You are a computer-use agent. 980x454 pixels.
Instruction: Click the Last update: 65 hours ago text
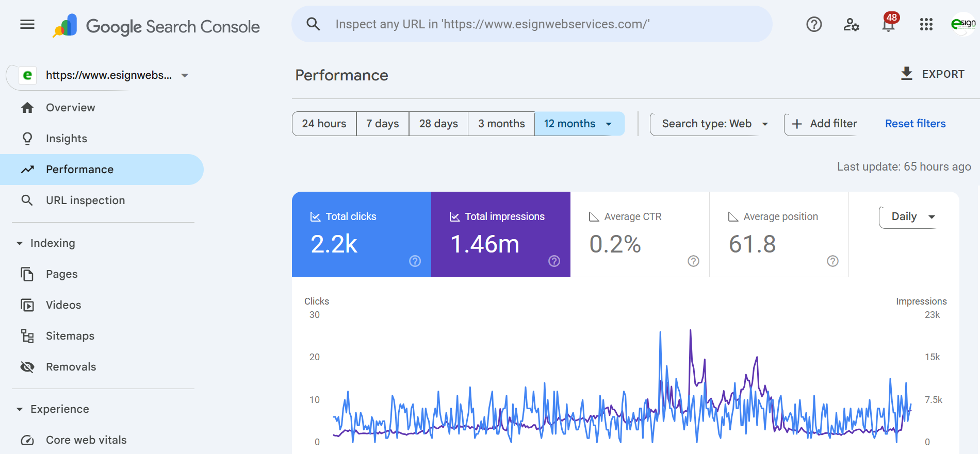(904, 167)
